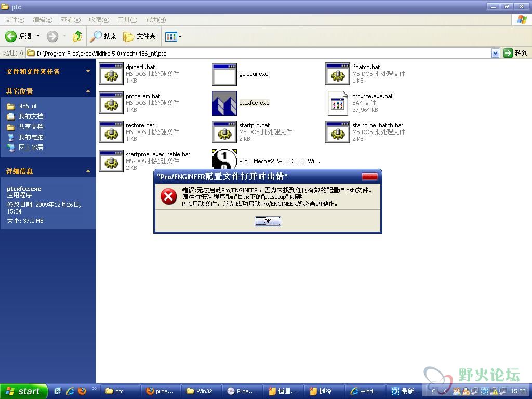Click the ptcxfce.exe.bak file name label
The width and height of the screenshot is (532, 399).
point(373,96)
